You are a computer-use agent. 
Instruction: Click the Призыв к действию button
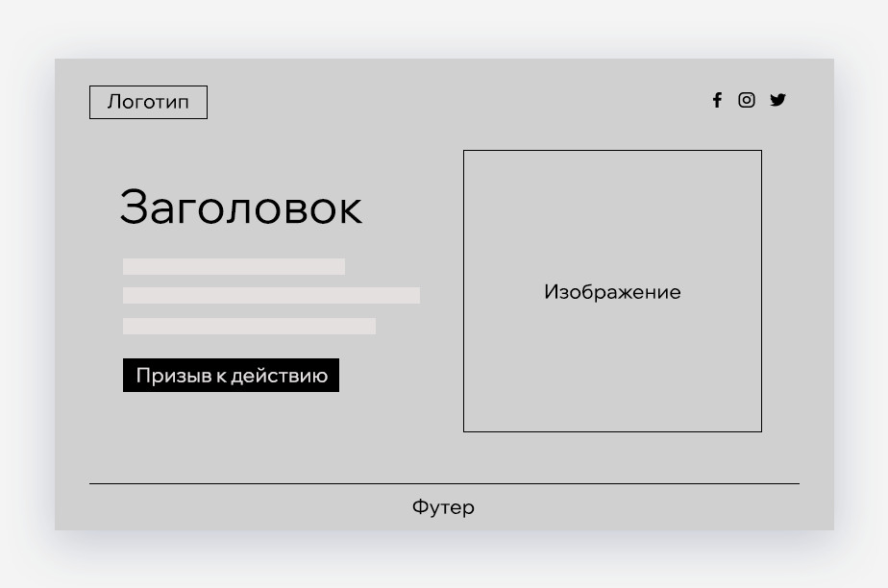(x=231, y=376)
